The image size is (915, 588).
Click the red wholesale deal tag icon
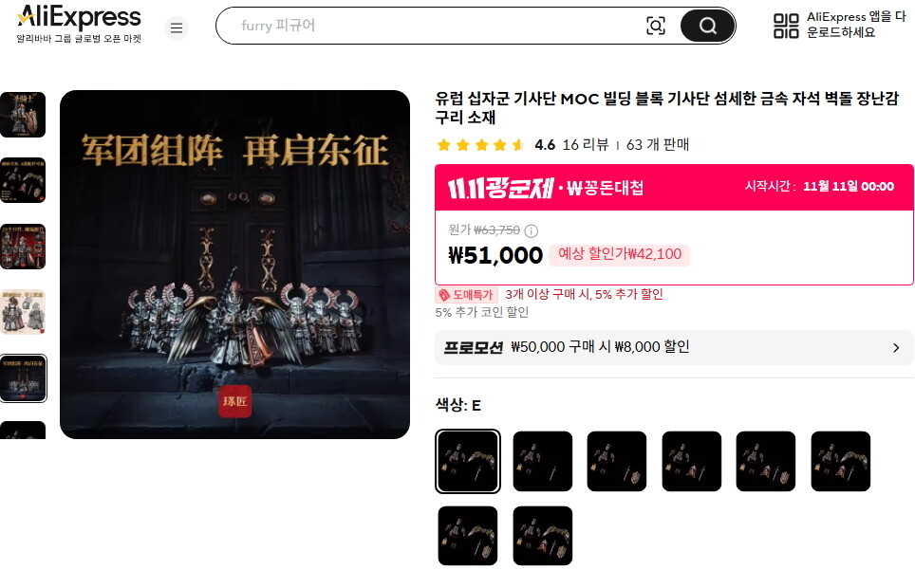(x=444, y=295)
